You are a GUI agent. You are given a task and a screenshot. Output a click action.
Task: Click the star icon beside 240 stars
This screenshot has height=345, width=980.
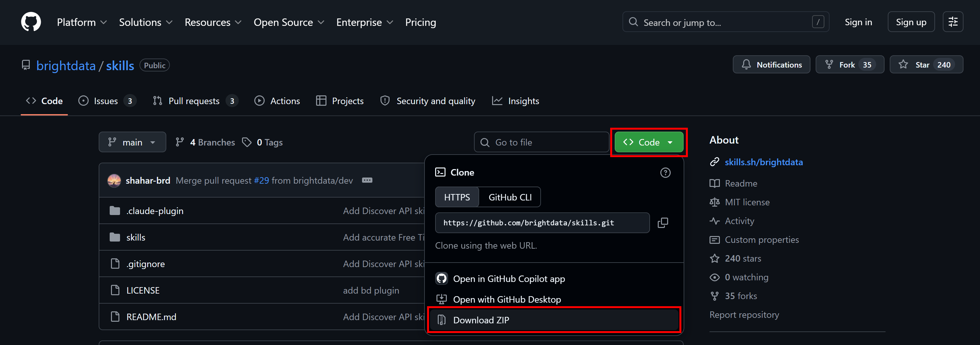[x=714, y=259]
